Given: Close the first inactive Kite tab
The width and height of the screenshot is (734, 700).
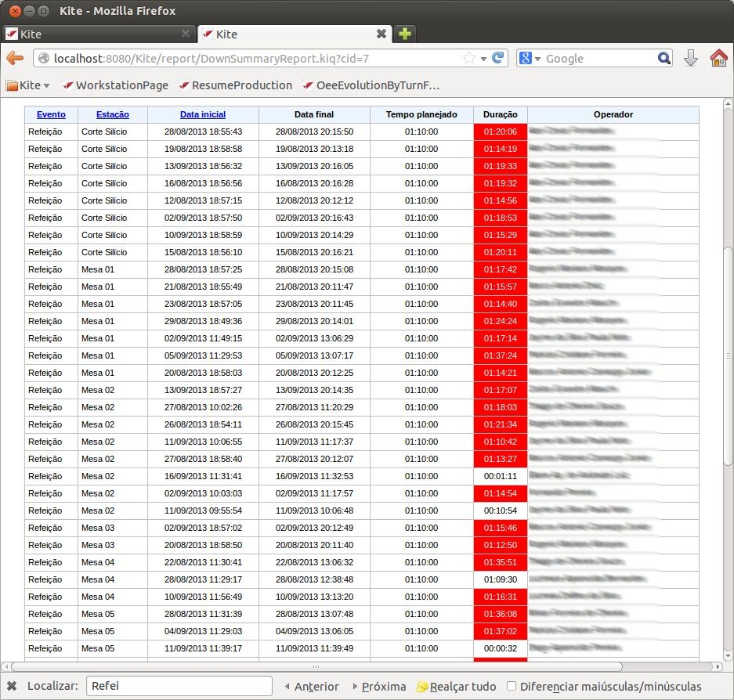Looking at the screenshot, I should click(x=186, y=34).
